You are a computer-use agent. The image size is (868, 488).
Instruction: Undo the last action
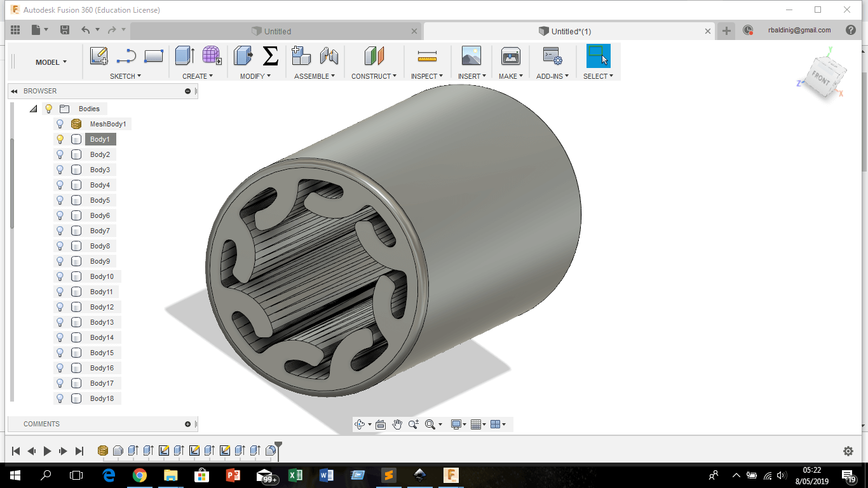tap(86, 30)
